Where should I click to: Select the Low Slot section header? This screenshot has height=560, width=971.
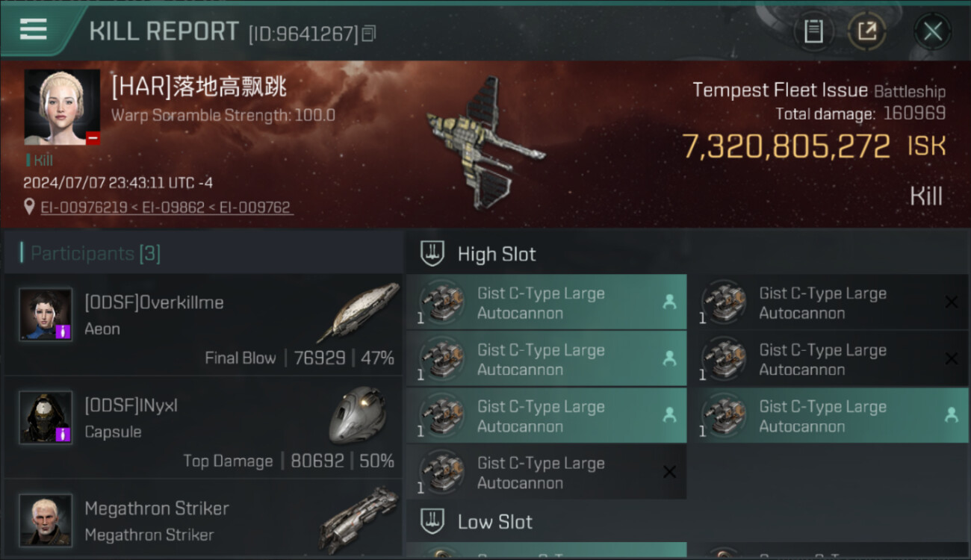coord(495,521)
